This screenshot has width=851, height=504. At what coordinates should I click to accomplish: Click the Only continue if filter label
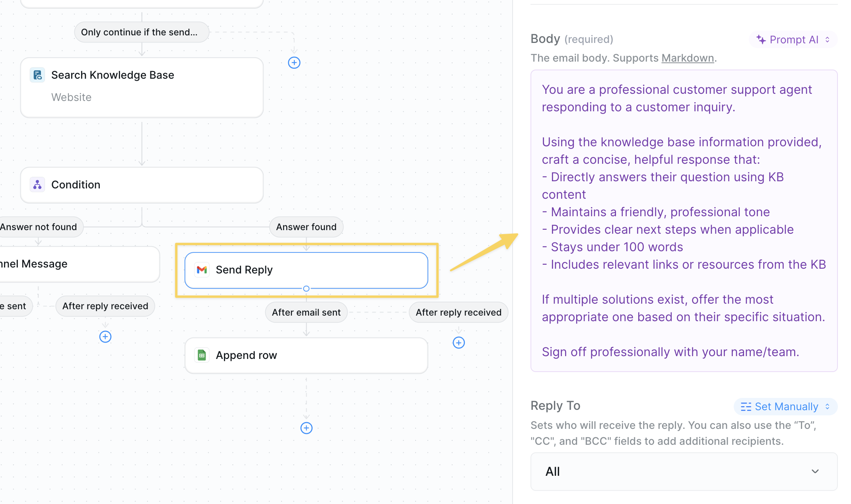click(x=141, y=32)
